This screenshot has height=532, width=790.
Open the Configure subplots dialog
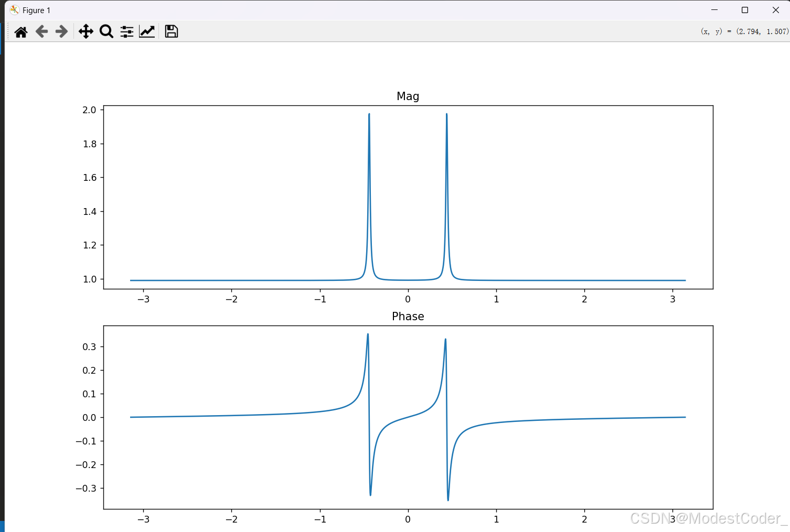(126, 32)
